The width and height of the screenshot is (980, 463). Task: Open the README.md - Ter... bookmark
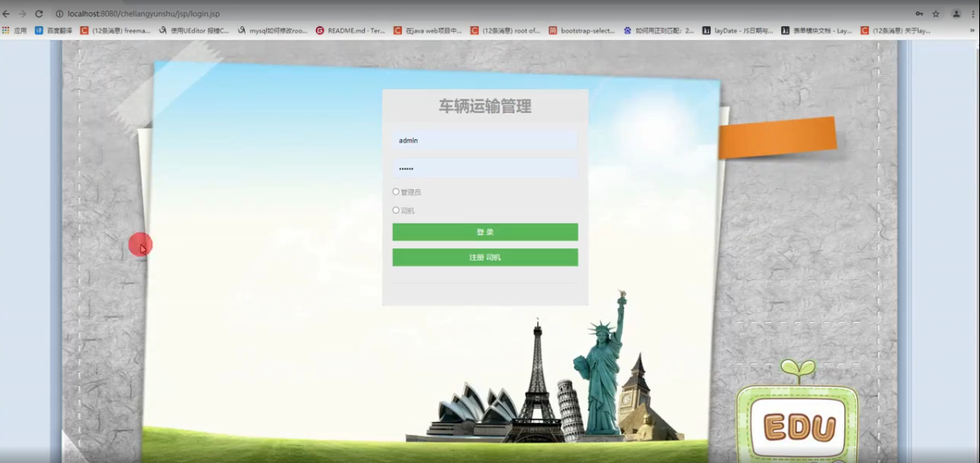pos(350,30)
